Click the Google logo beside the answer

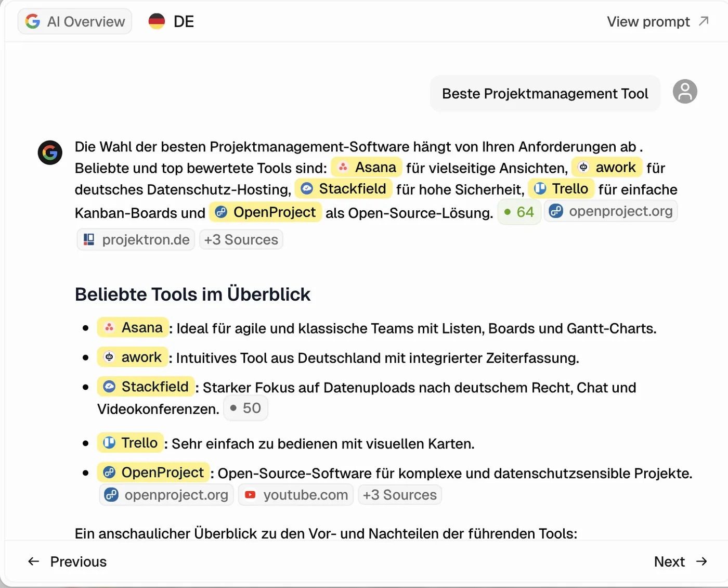click(x=50, y=152)
